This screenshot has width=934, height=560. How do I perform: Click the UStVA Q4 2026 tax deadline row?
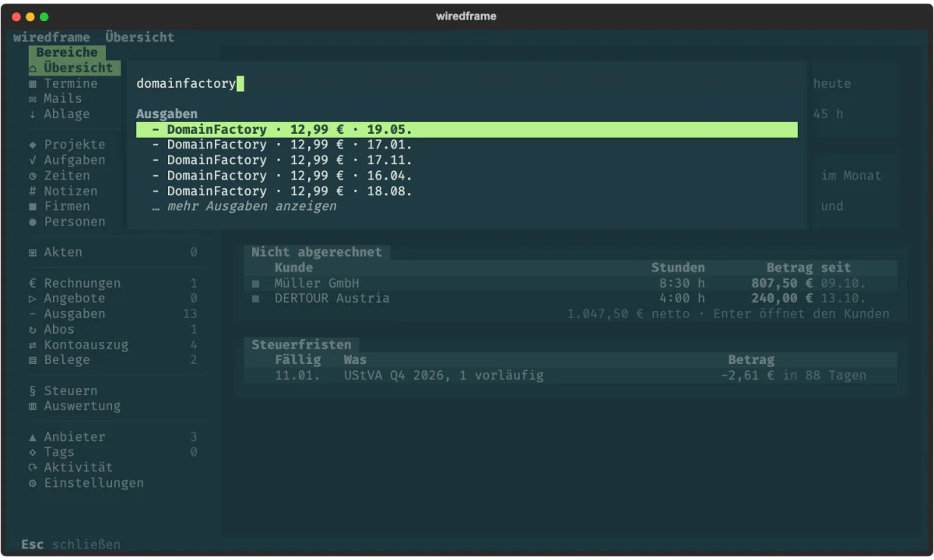(571, 376)
